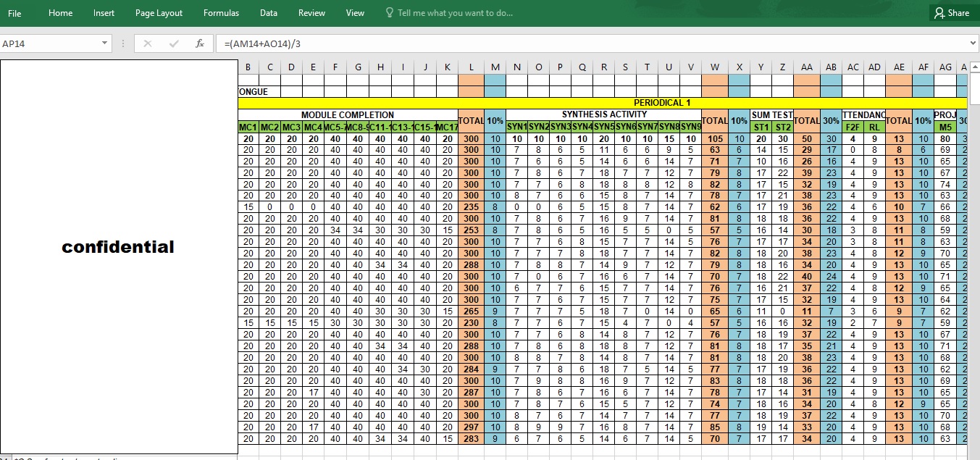Click the SYNTHESIS ACTIVITY header cell
The width and height of the screenshot is (980, 460).
tap(603, 114)
